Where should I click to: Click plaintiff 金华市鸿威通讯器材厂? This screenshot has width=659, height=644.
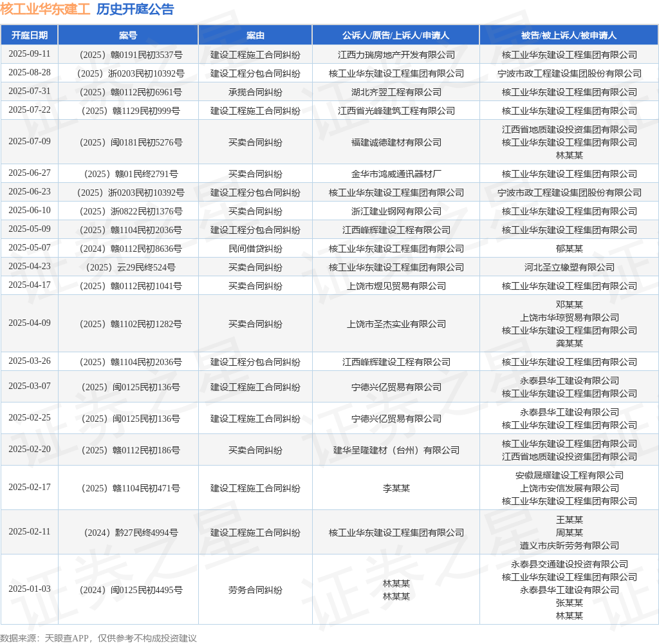[x=396, y=174]
